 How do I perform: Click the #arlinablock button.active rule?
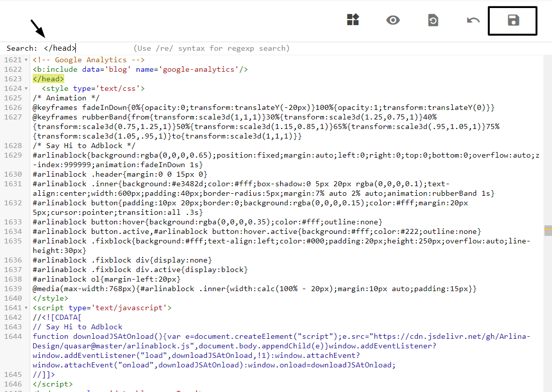257,231
